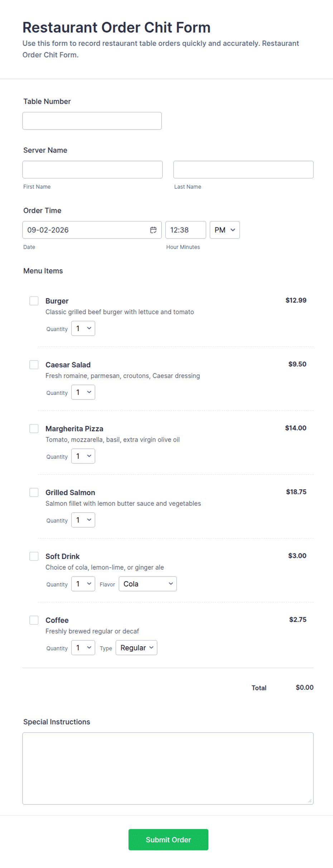Expand the Burger quantity dropdown
Image resolution: width=333 pixels, height=868 pixels.
pos(83,328)
